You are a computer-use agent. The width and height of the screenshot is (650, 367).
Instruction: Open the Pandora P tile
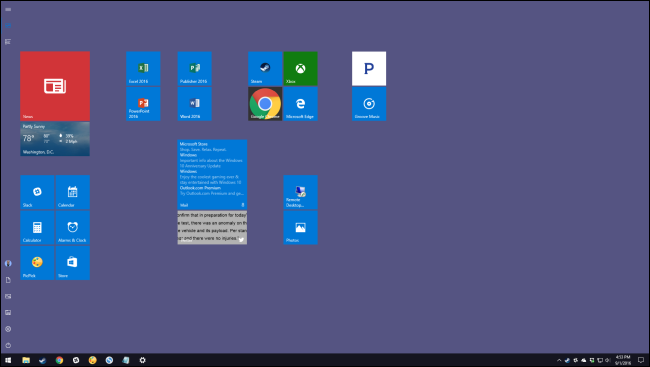[369, 68]
